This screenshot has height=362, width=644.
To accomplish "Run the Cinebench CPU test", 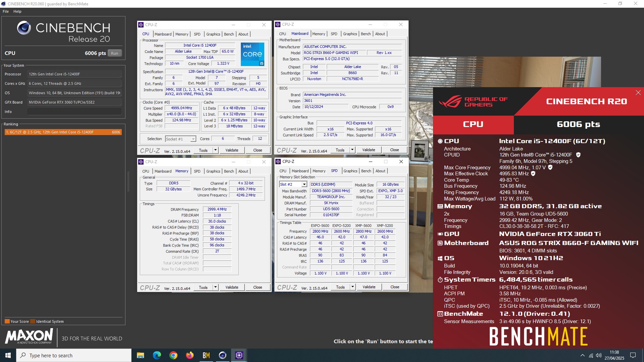I will click(115, 53).
